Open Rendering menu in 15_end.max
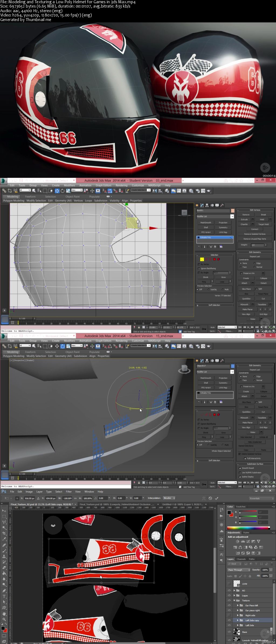 click(x=122, y=341)
